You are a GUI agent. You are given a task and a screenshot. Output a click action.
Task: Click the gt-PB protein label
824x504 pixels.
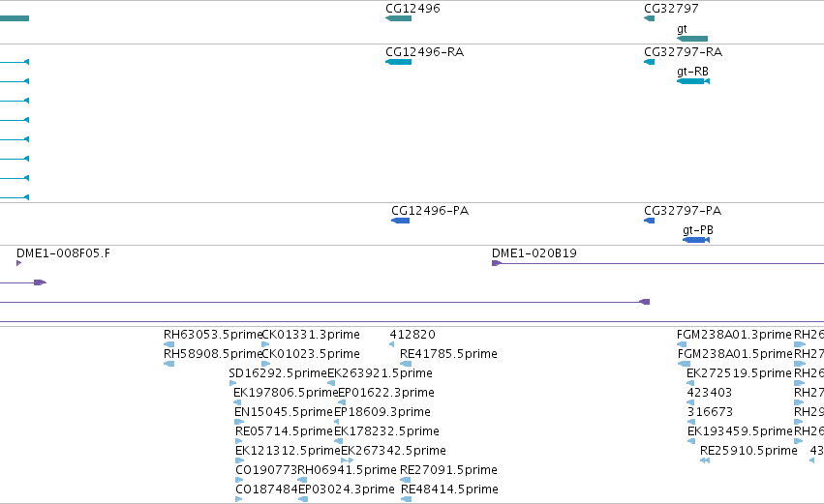(698, 230)
